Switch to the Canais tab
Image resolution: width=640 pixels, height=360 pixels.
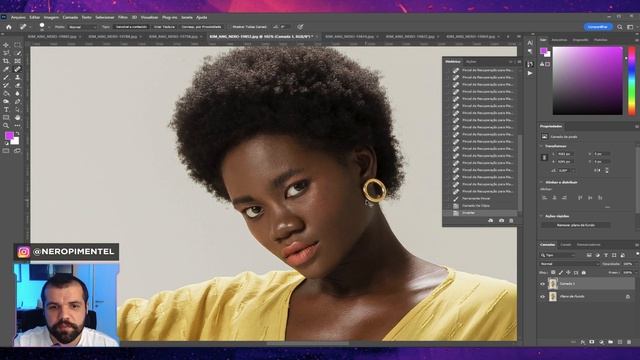(565, 245)
